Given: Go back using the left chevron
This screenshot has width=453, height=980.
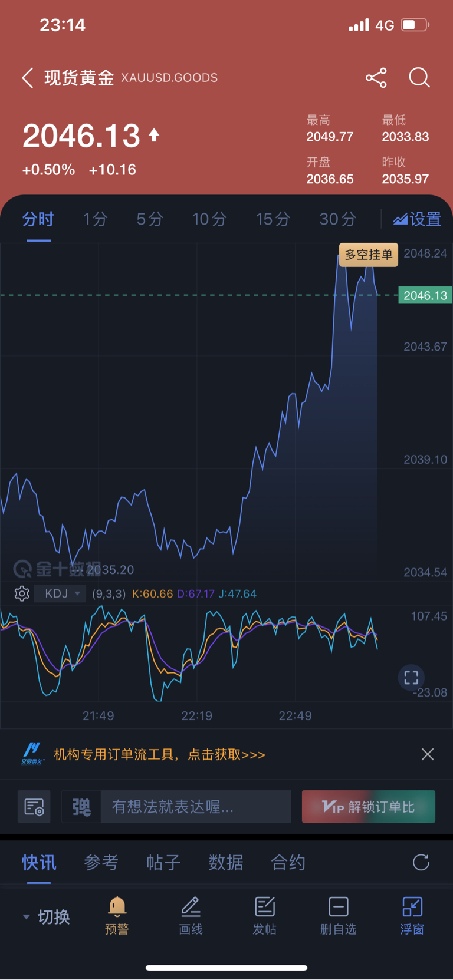Looking at the screenshot, I should click(27, 78).
